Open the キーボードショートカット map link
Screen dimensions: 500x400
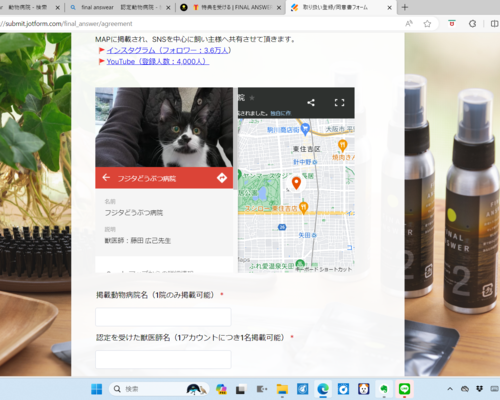[324, 269]
